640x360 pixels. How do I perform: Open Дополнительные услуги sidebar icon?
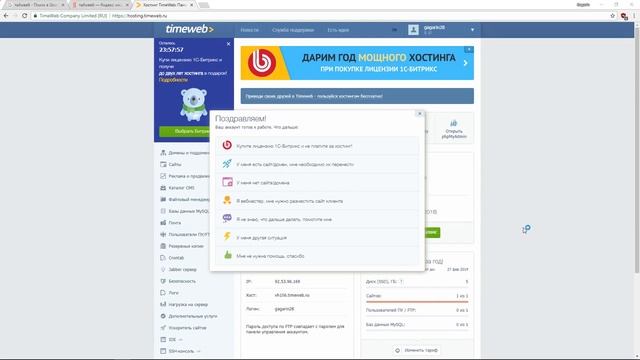(163, 316)
